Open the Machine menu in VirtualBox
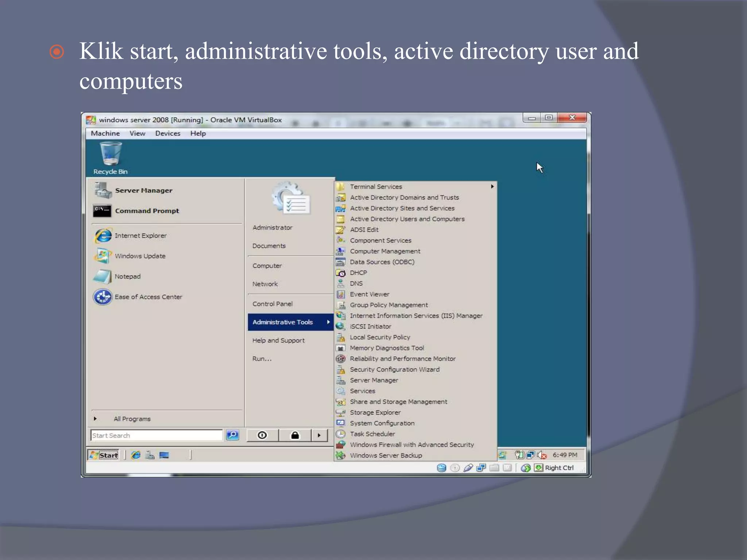The image size is (747, 560). pyautogui.click(x=105, y=133)
